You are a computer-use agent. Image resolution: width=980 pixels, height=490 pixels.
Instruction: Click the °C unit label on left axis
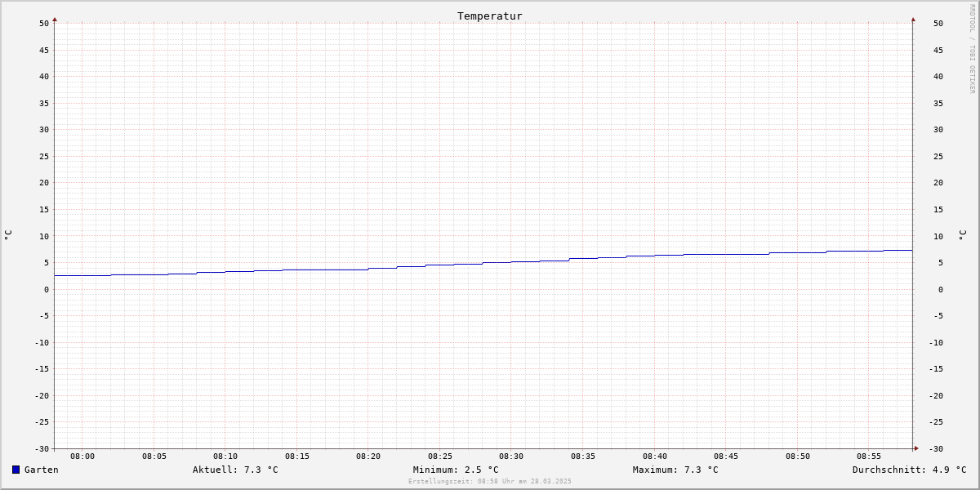tap(8, 235)
